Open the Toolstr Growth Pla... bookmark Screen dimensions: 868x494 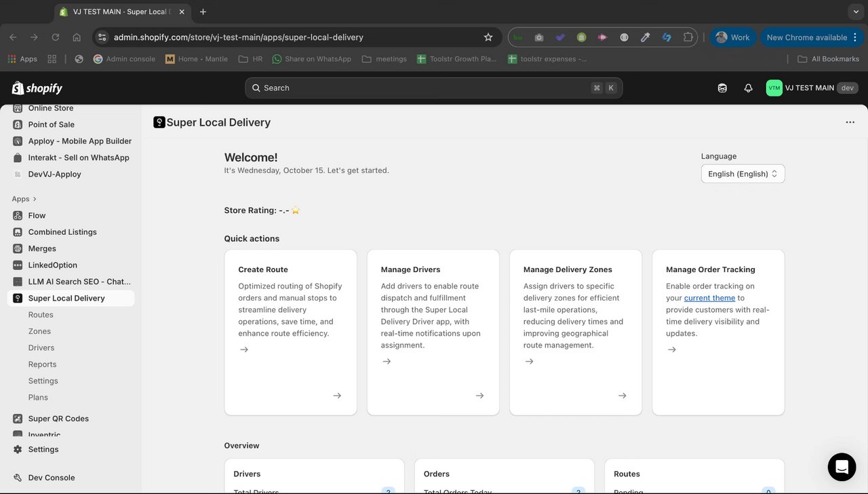coord(456,59)
